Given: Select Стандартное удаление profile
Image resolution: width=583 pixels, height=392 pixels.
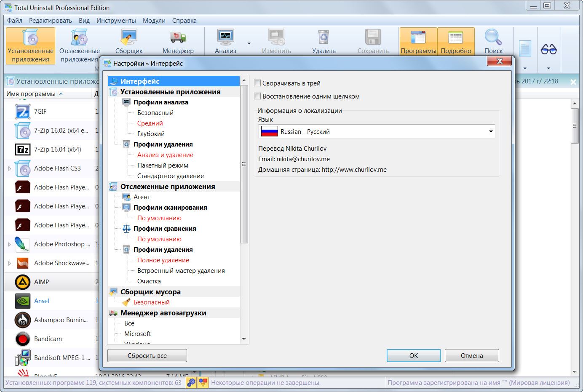Looking at the screenshot, I should click(x=171, y=176).
